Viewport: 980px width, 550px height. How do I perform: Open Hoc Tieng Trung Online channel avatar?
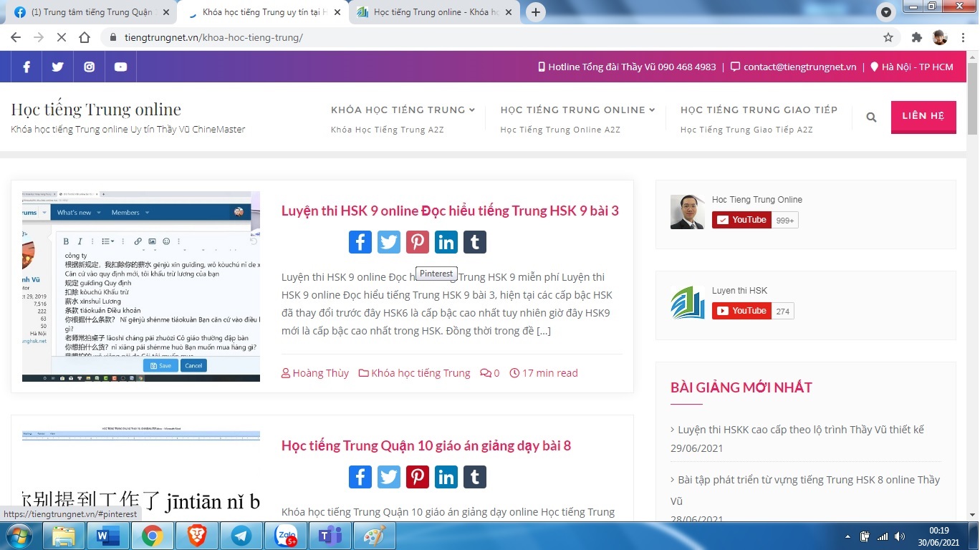[688, 212]
